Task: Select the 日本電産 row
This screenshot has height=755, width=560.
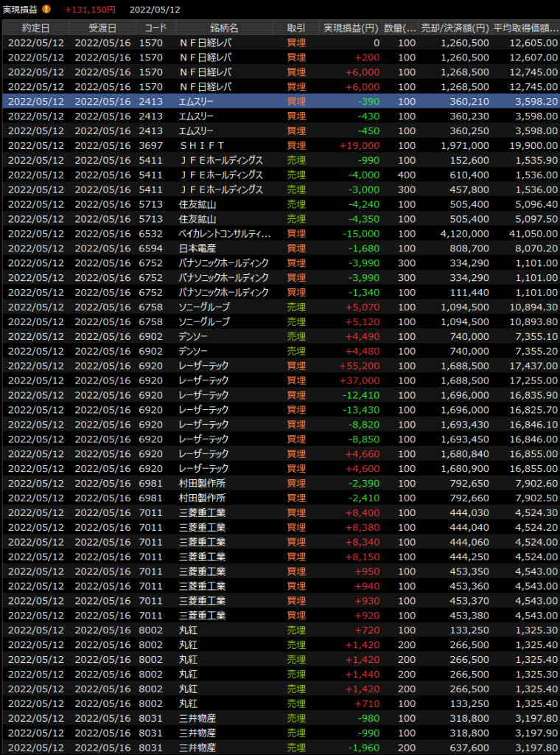Action: coord(280,248)
